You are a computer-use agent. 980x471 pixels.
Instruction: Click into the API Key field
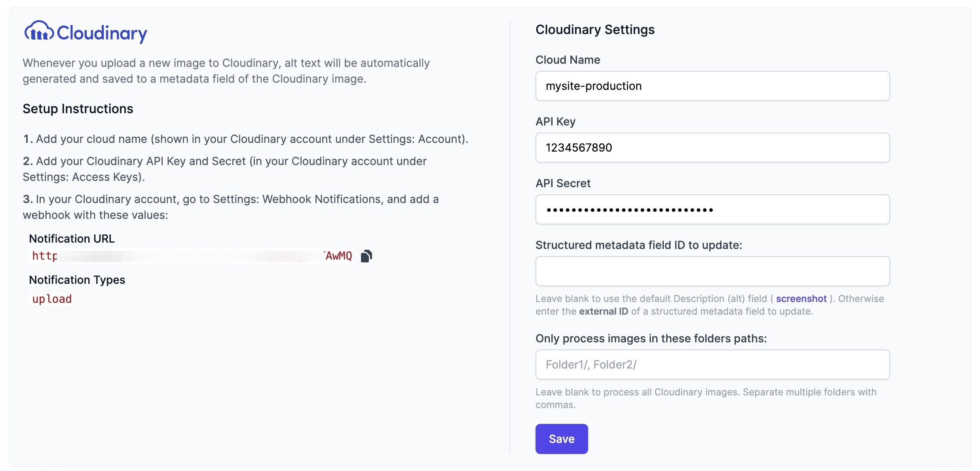coord(712,148)
